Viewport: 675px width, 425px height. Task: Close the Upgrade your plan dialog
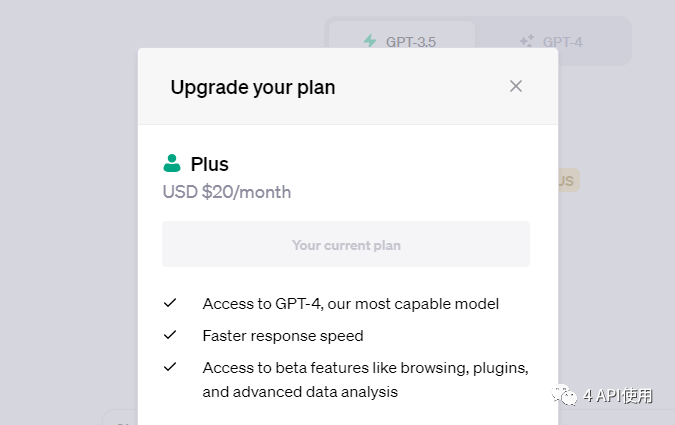pyautogui.click(x=516, y=86)
